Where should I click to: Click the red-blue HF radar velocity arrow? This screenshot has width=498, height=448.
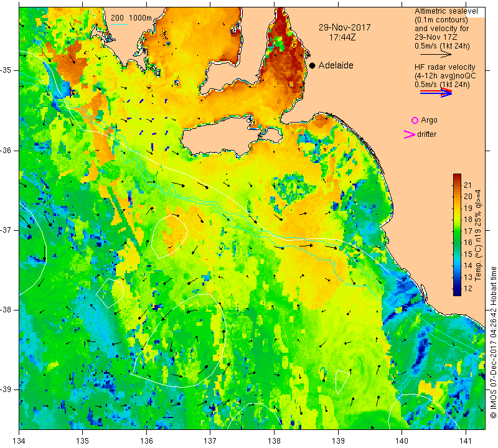click(x=436, y=93)
